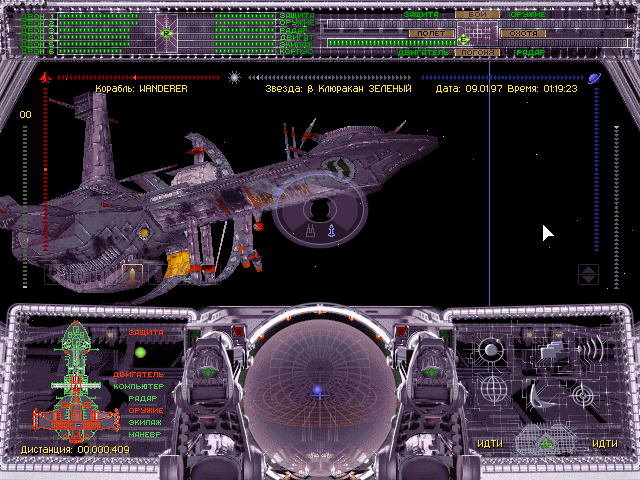Click green ОРУЖИЕ label beside БОЙ
This screenshot has height=480, width=640.
pyautogui.click(x=528, y=14)
